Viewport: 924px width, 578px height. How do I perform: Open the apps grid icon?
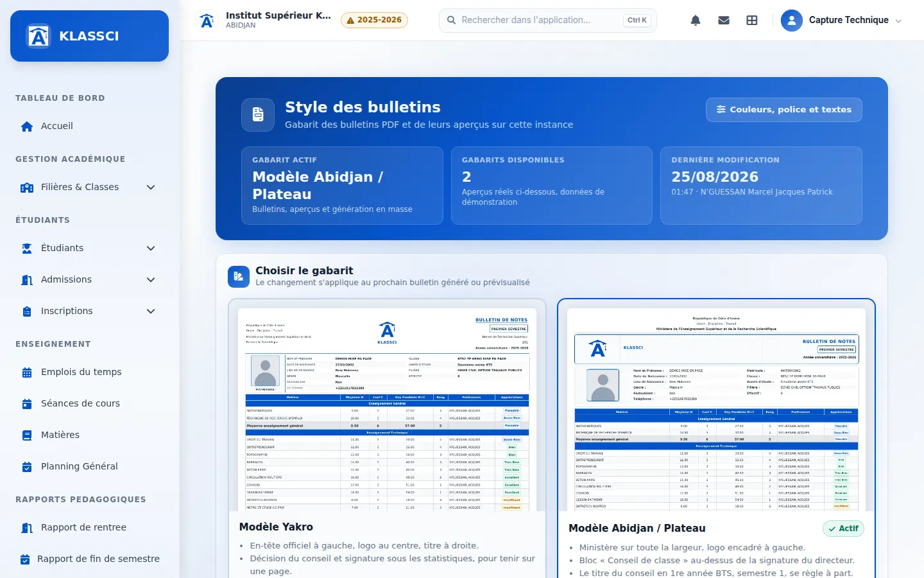752,21
